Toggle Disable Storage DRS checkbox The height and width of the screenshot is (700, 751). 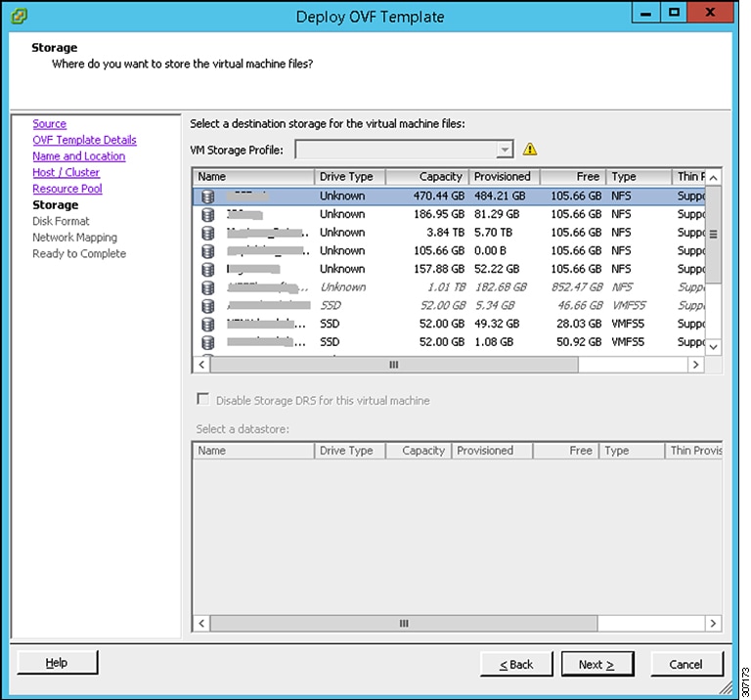(203, 399)
